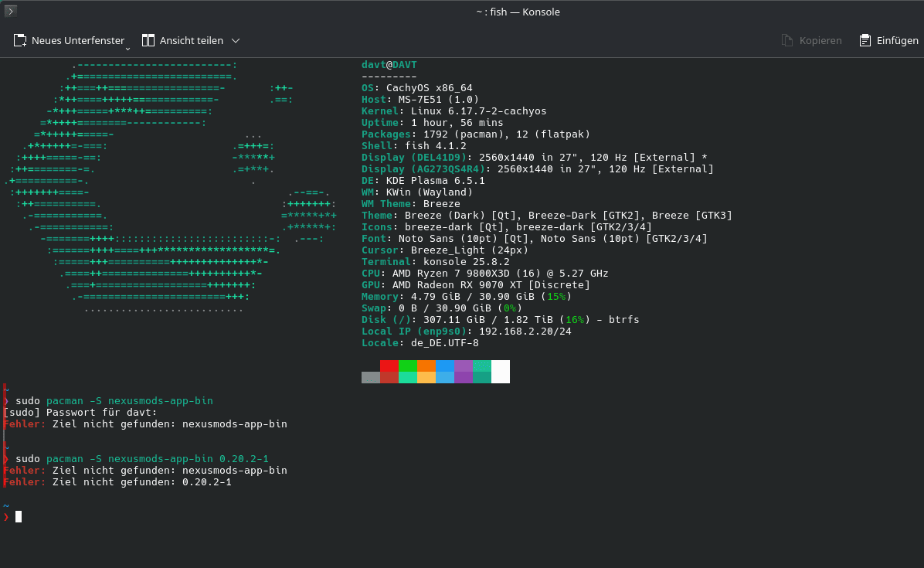
Task: Click the Einfügen paste icon
Action: tap(865, 41)
